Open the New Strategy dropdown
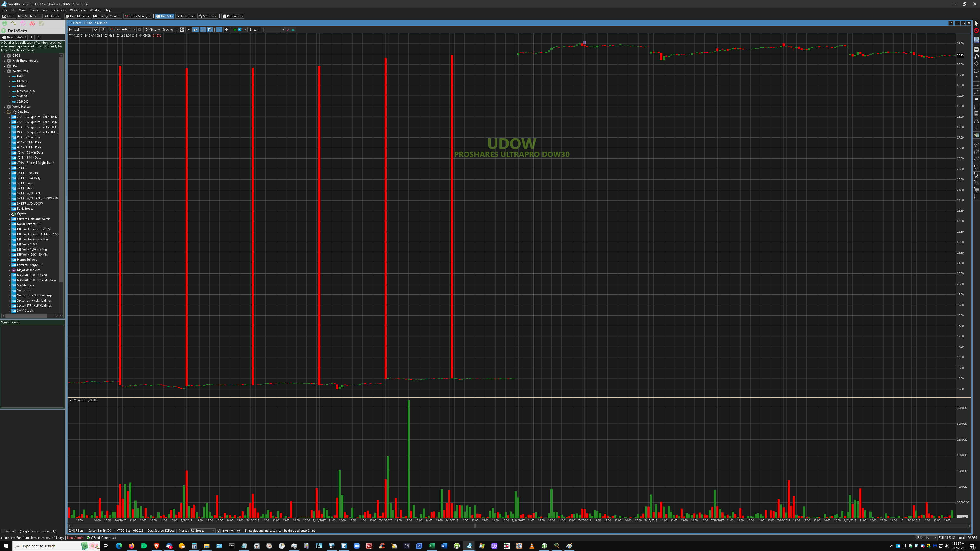This screenshot has width=980, height=551. pos(29,16)
